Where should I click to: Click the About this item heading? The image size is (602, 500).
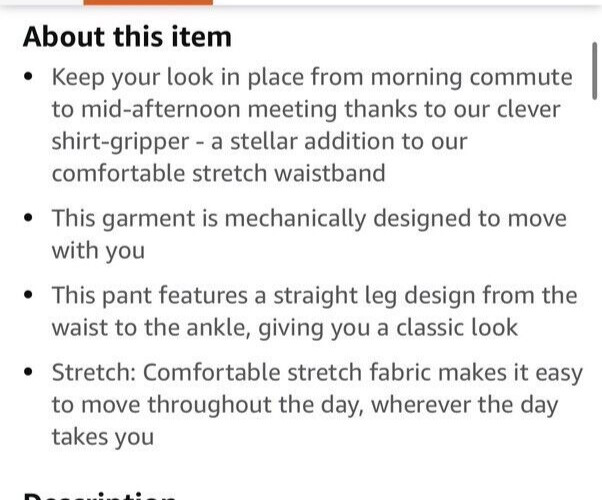tap(127, 37)
